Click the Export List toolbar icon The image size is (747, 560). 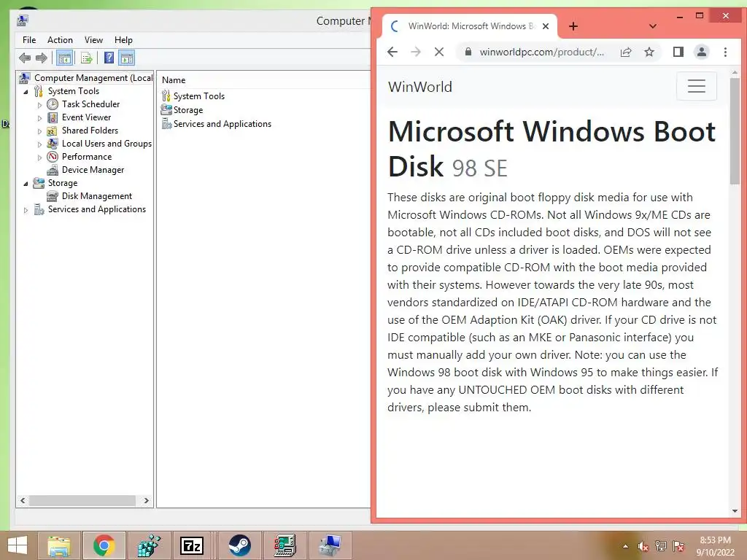[86, 58]
